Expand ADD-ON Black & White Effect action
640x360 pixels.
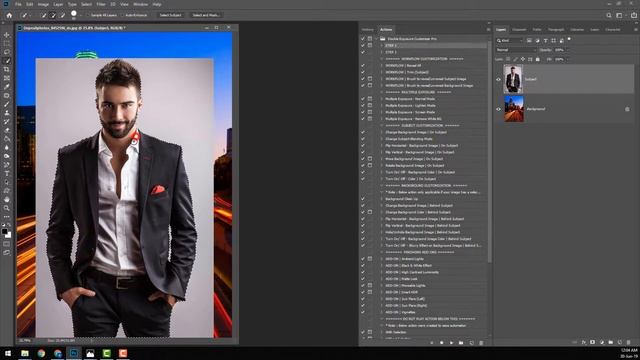382,265
